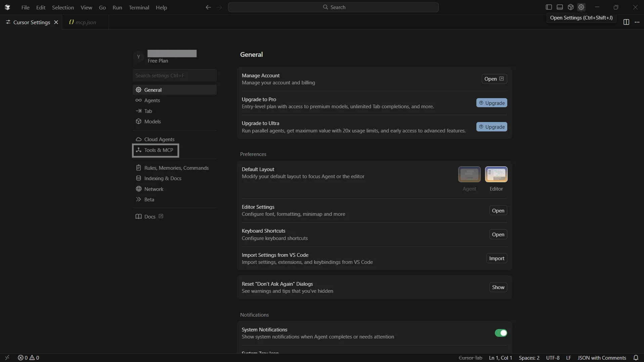Click the go back arrow

point(208,7)
